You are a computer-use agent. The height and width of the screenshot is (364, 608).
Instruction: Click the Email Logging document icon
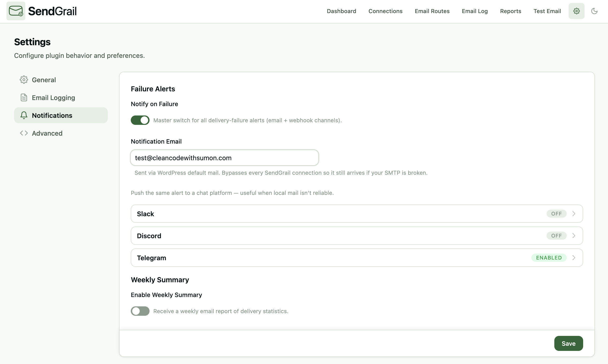coord(24,98)
